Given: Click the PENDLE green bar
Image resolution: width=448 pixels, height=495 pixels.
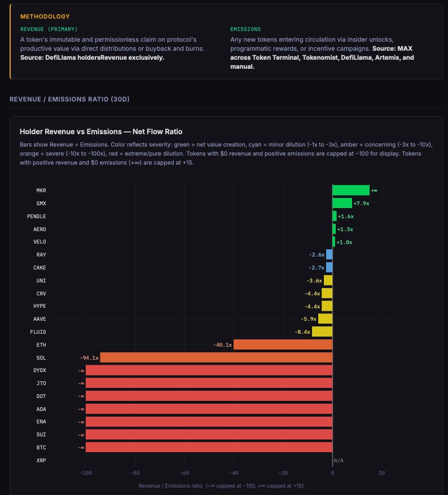Looking at the screenshot, I should [x=335, y=216].
